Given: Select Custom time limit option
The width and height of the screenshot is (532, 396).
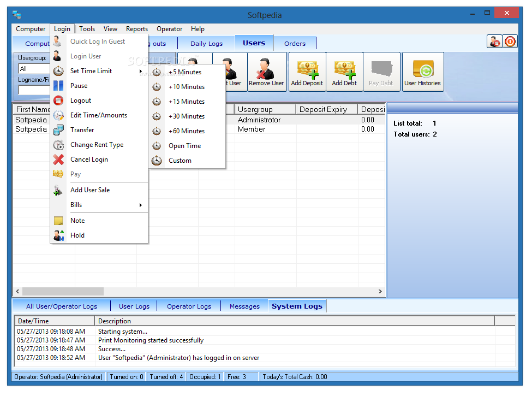Looking at the screenshot, I should click(x=187, y=161).
